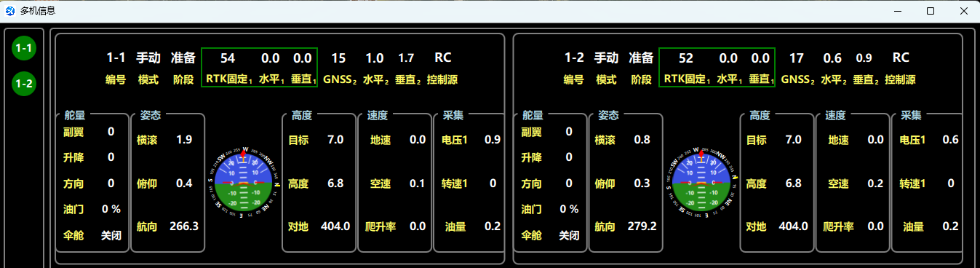Click the 采集 group title in panel 1-1
980x268 pixels.
pos(453,115)
